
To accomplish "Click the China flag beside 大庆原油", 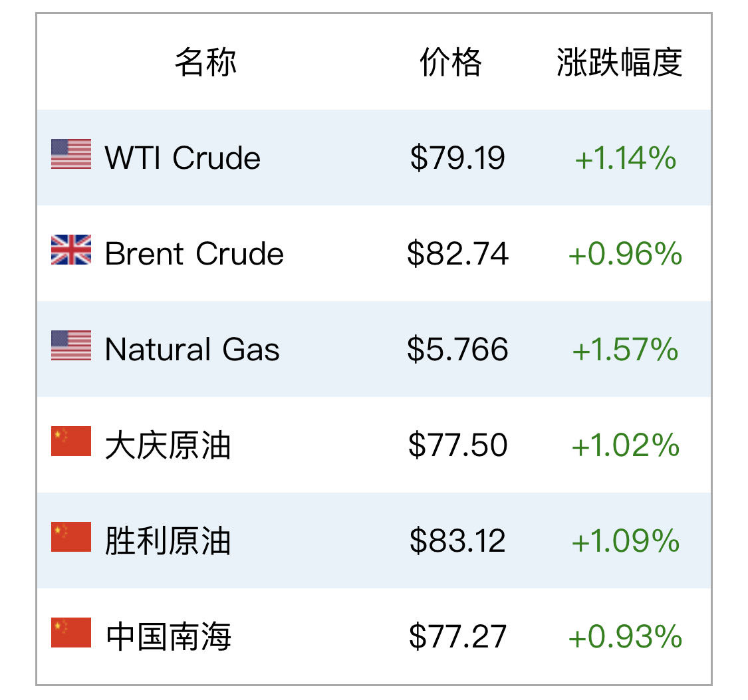I will click(71, 441).
